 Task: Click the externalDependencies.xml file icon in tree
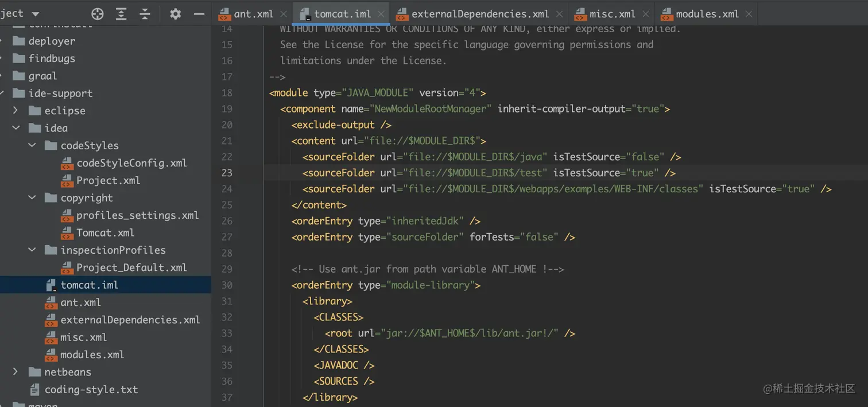click(x=51, y=320)
